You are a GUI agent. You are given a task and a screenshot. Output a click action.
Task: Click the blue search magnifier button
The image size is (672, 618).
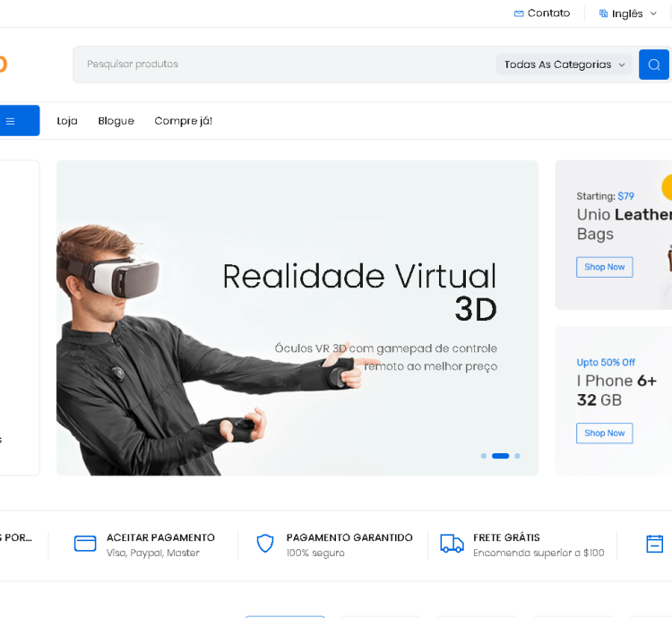[x=653, y=64]
